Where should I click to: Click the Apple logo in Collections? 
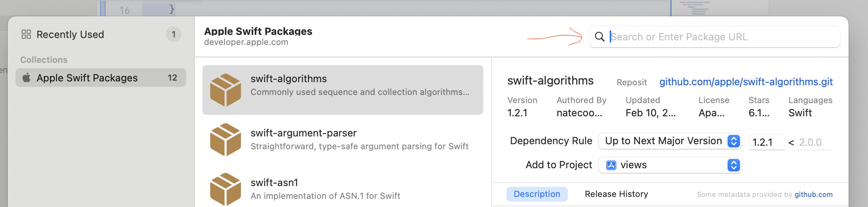(x=26, y=78)
